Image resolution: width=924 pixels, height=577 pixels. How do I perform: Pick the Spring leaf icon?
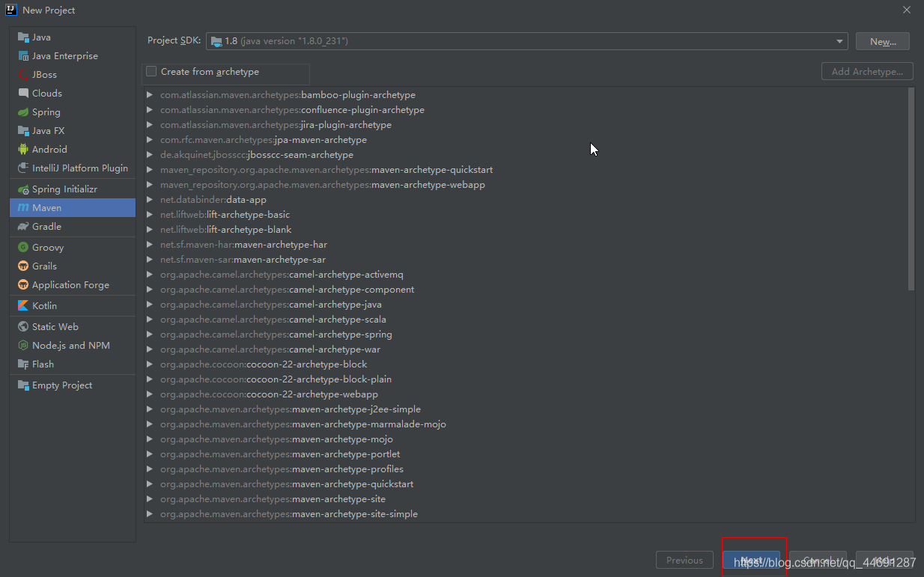pos(23,112)
